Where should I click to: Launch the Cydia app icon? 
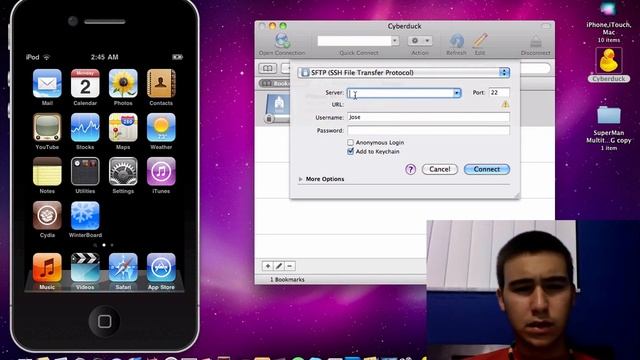coord(47,216)
